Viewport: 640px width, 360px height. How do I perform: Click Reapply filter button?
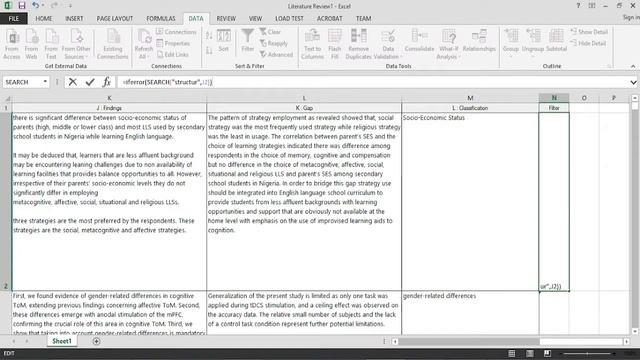tap(274, 43)
